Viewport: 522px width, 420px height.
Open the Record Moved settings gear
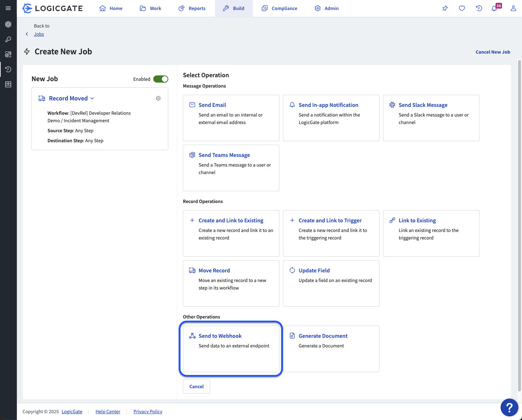coord(158,98)
